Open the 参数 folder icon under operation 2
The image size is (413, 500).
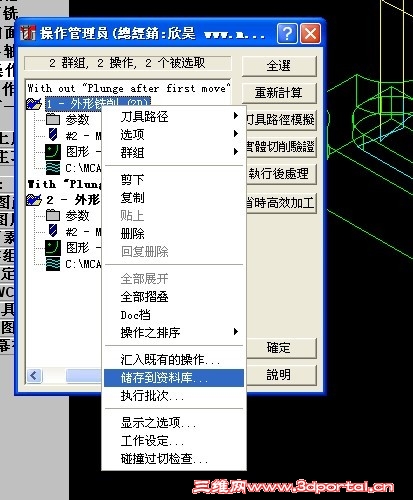[53, 215]
